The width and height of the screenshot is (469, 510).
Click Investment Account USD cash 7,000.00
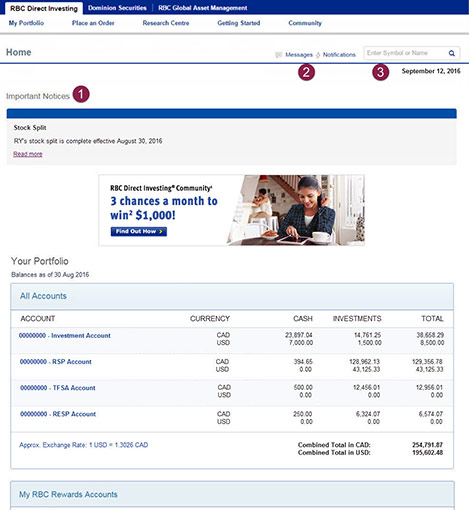(x=301, y=343)
